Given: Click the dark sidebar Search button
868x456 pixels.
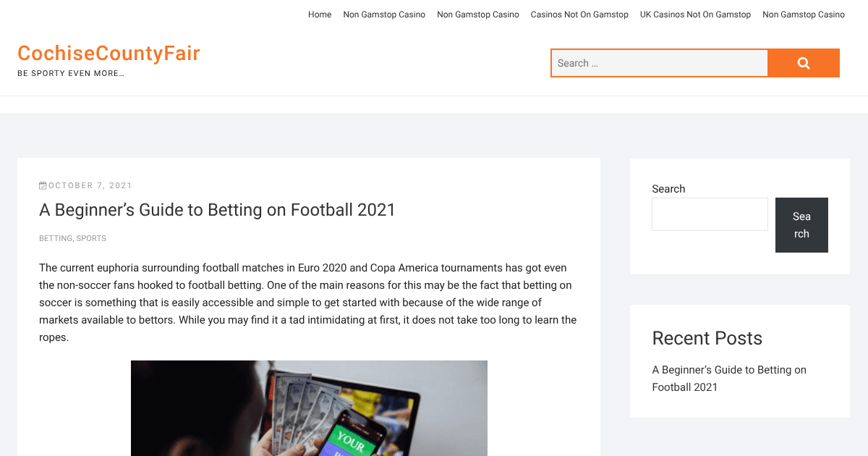Looking at the screenshot, I should click(801, 225).
